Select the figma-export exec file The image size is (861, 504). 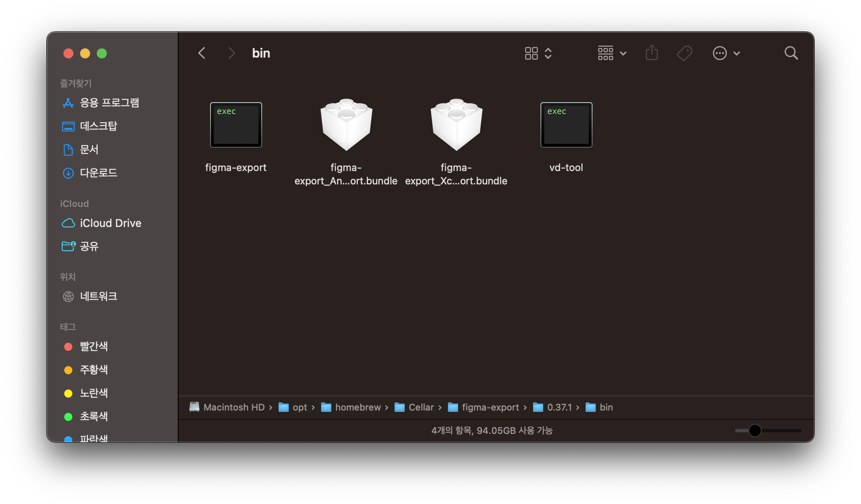click(x=236, y=125)
